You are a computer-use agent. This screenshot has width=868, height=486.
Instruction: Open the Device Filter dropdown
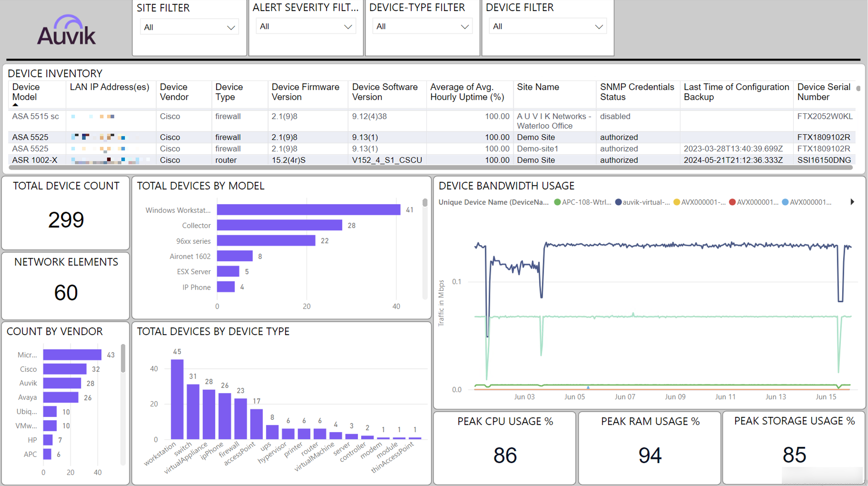click(x=547, y=26)
